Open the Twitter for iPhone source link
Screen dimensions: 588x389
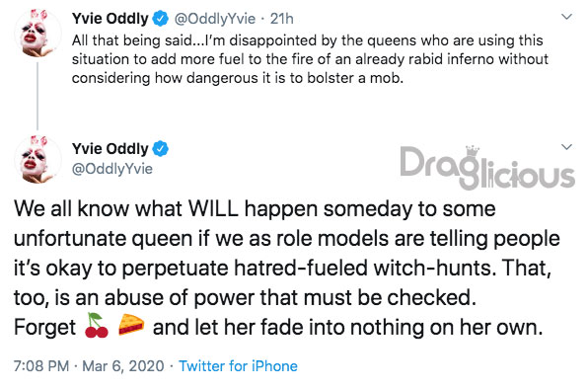point(238,366)
